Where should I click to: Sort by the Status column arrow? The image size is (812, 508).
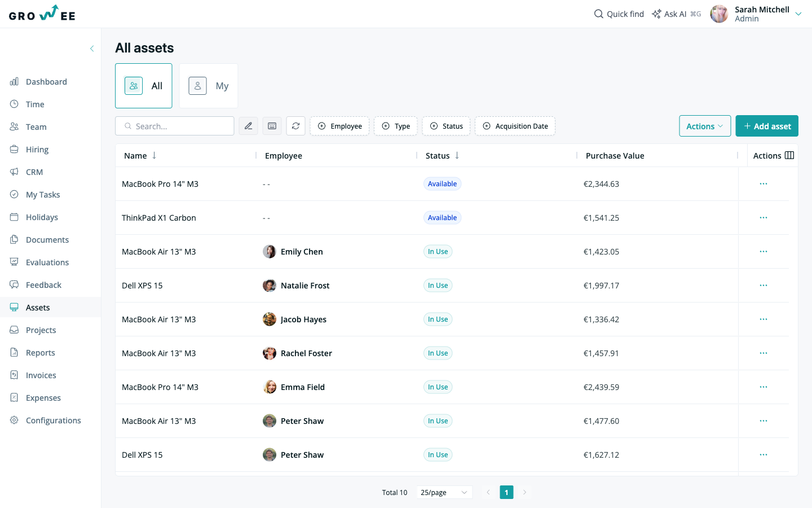pyautogui.click(x=457, y=155)
